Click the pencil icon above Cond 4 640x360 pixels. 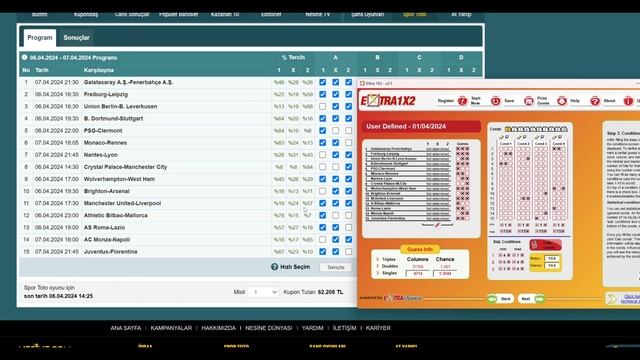coord(555,137)
